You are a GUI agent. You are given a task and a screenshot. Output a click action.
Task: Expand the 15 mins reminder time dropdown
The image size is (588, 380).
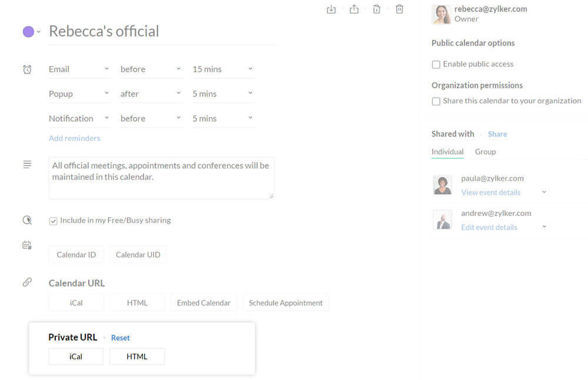223,69
